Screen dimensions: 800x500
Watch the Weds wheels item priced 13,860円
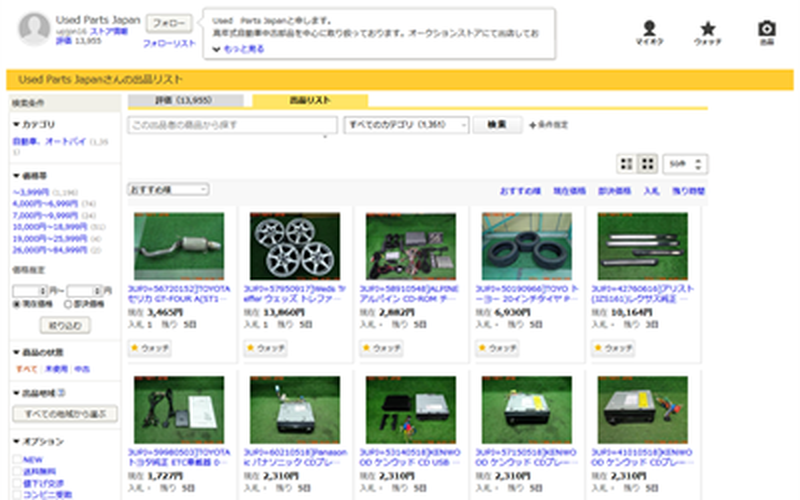coord(265,348)
